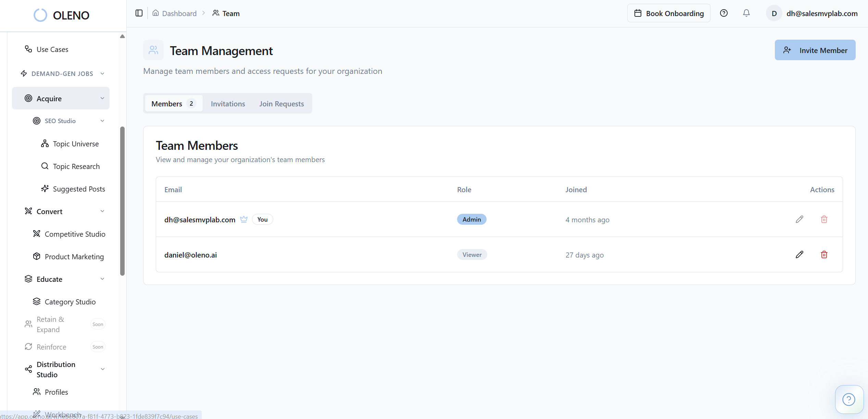This screenshot has width=868, height=419.
Task: Open the Join Requests tab
Action: (281, 104)
